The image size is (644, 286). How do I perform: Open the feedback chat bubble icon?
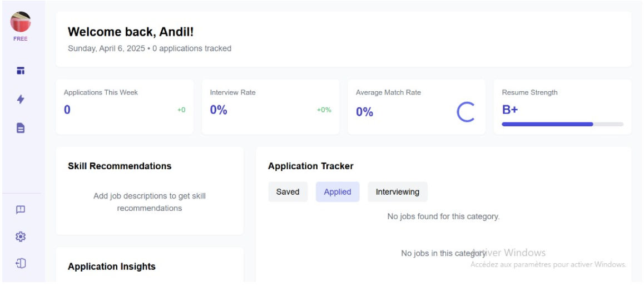(x=21, y=210)
